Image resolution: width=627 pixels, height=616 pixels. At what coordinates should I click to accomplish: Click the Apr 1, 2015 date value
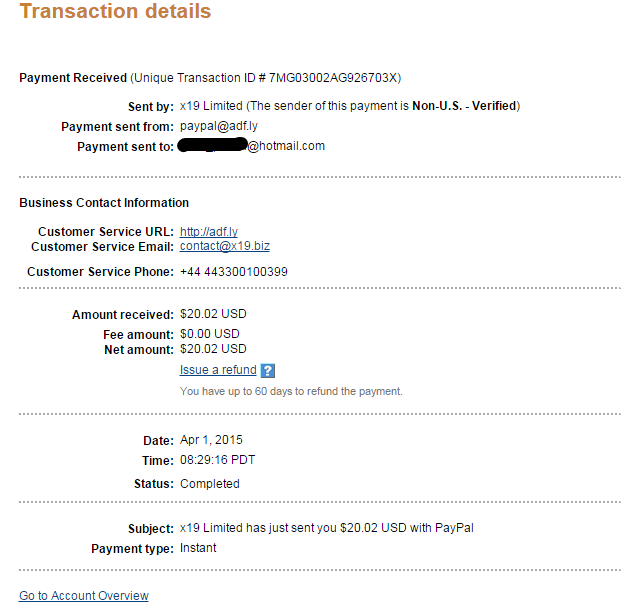click(x=211, y=440)
